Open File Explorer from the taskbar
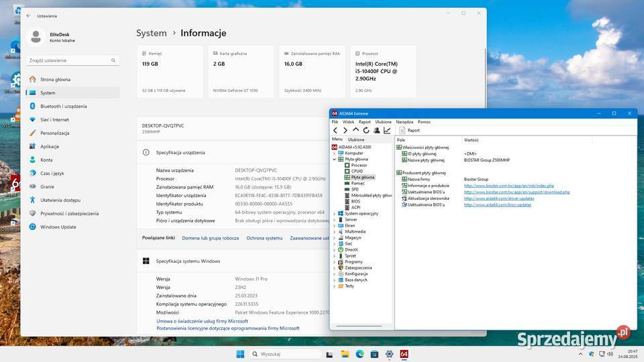Image resolution: width=644 pixels, height=362 pixels. point(345,354)
